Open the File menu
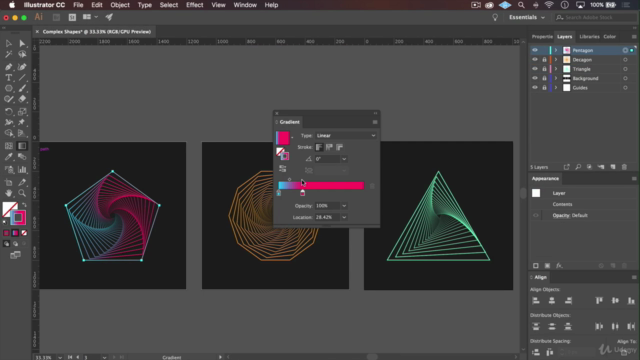Image resolution: width=640 pixels, height=360 pixels. pos(78,5)
